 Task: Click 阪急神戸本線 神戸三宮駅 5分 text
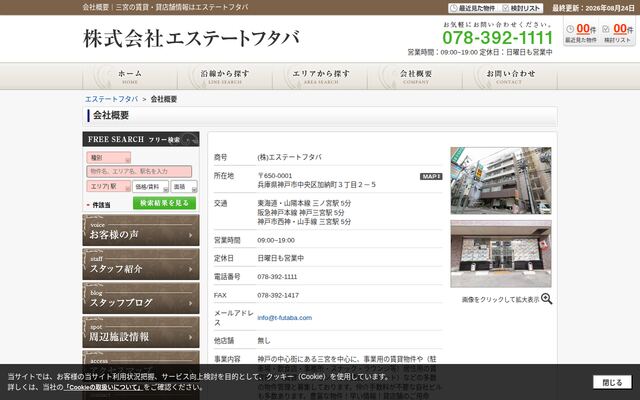pos(301,213)
